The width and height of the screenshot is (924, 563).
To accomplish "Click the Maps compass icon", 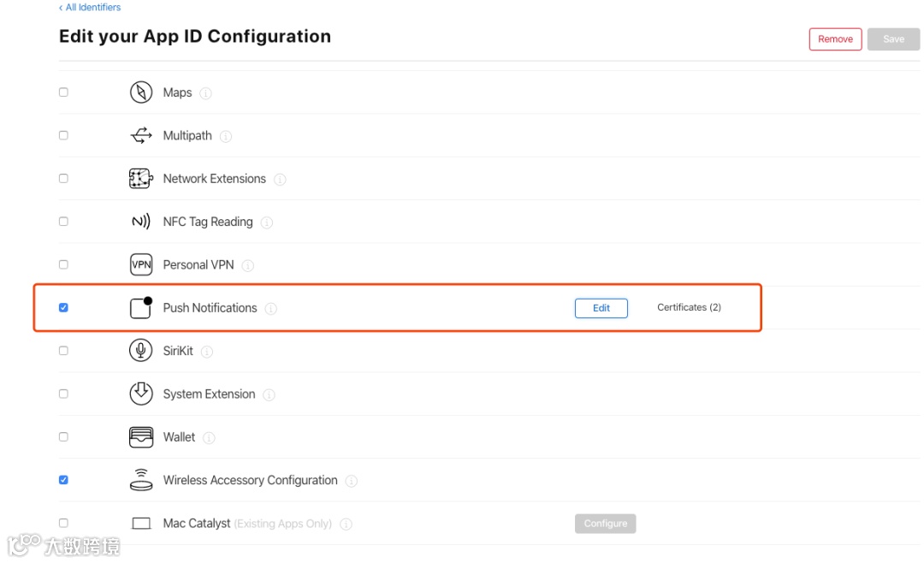I will point(141,92).
